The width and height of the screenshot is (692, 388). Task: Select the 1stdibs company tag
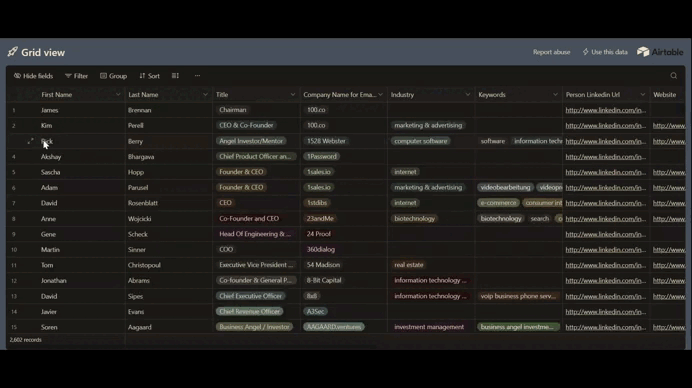(317, 203)
